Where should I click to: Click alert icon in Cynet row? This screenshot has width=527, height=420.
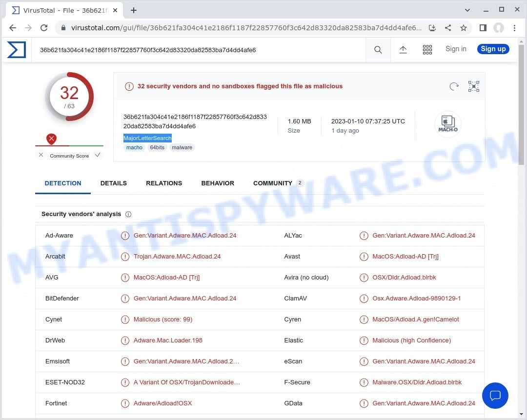pos(125,320)
